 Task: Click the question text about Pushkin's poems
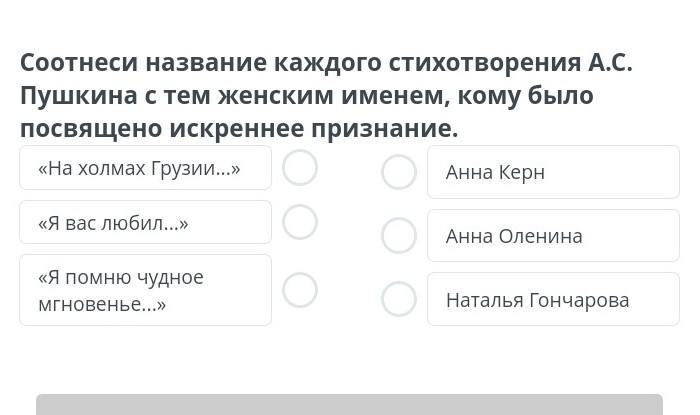point(327,96)
